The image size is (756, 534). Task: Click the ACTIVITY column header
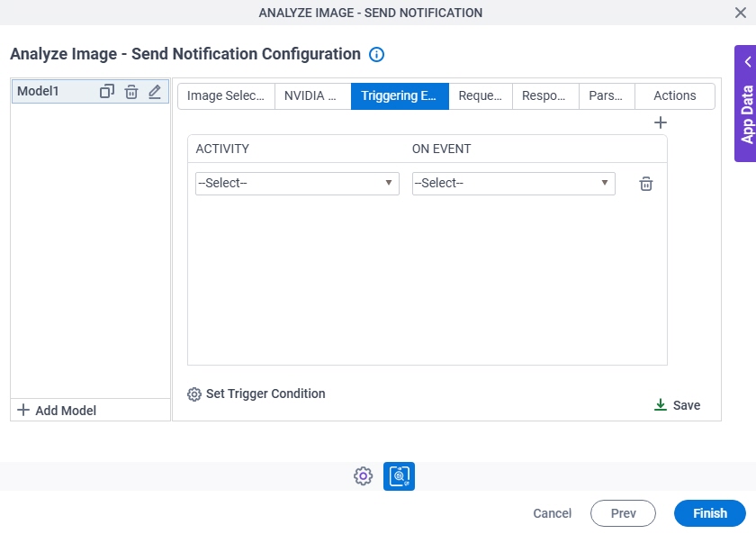pyautogui.click(x=222, y=149)
